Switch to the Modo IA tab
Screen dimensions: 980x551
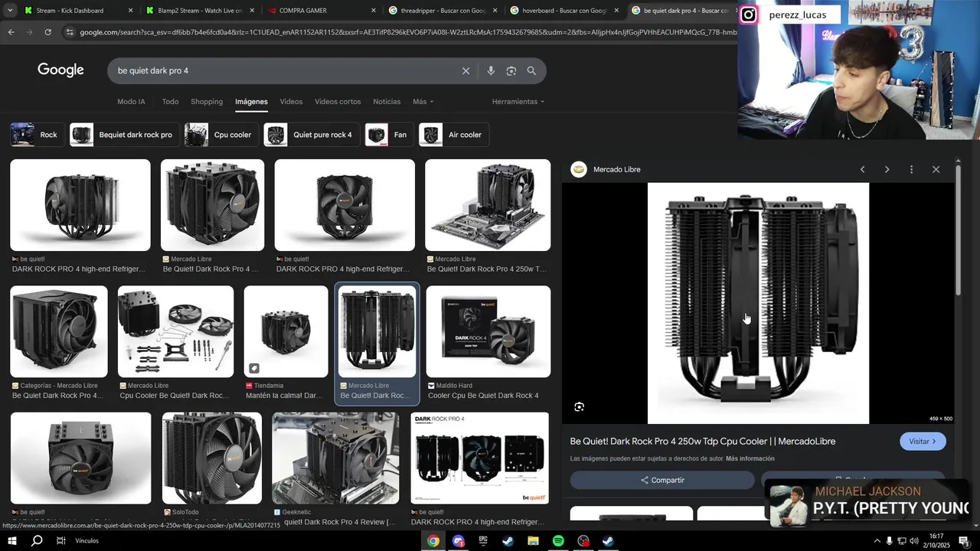point(131,102)
